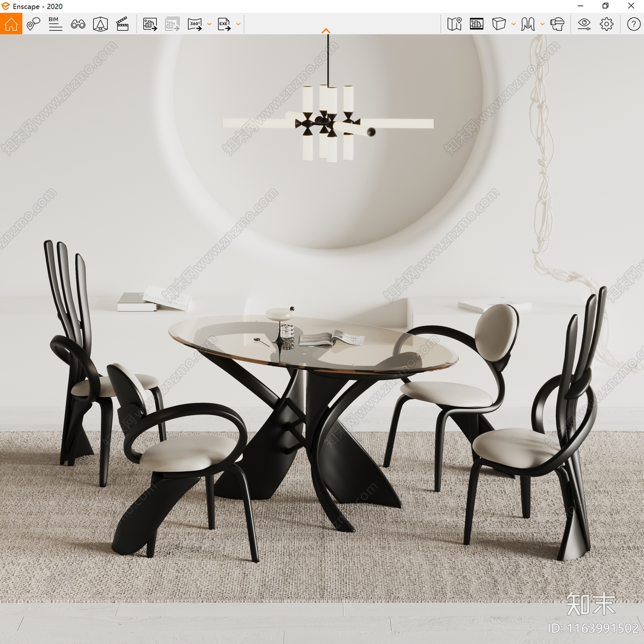Open view management binoculars icon
Screen dimensions: 644x644
[x=78, y=24]
